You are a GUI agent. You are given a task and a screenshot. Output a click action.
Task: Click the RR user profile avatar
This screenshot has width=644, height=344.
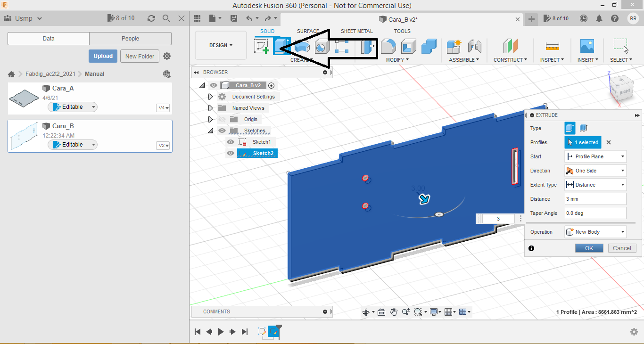[x=633, y=18]
